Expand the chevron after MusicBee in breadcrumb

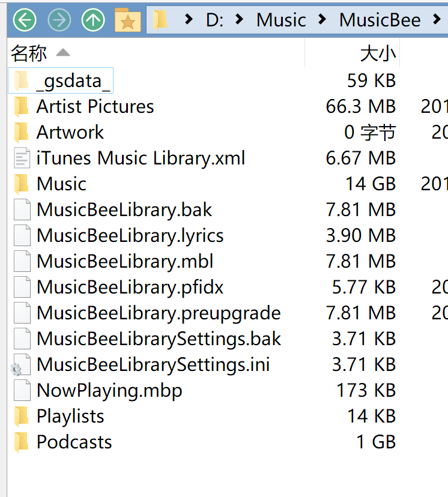point(437,20)
